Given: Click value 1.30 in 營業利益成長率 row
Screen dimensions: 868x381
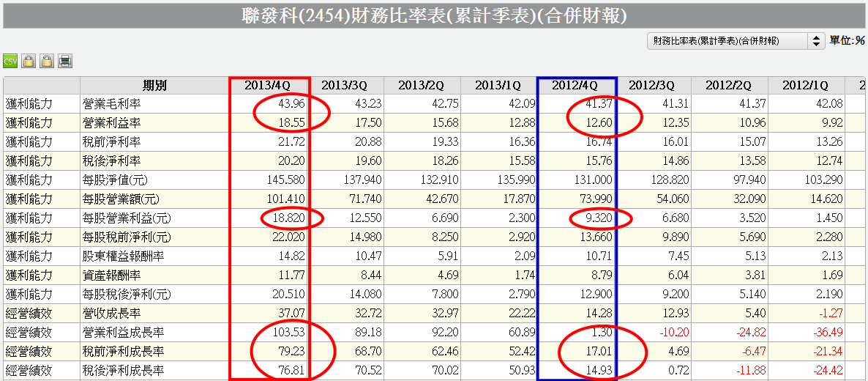Looking at the screenshot, I should 601,332.
